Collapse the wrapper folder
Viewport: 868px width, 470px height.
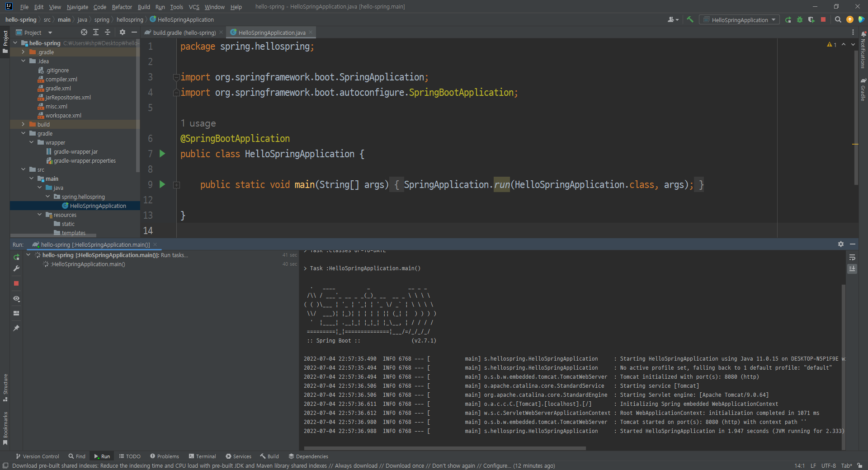(31, 142)
